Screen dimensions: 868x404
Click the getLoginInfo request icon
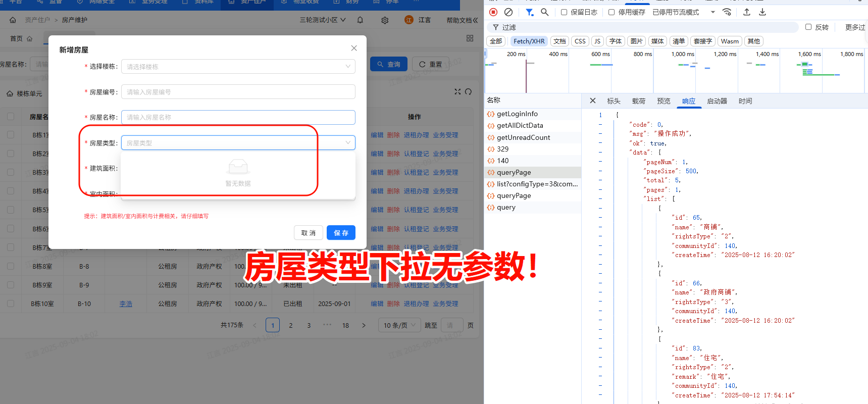click(x=491, y=114)
